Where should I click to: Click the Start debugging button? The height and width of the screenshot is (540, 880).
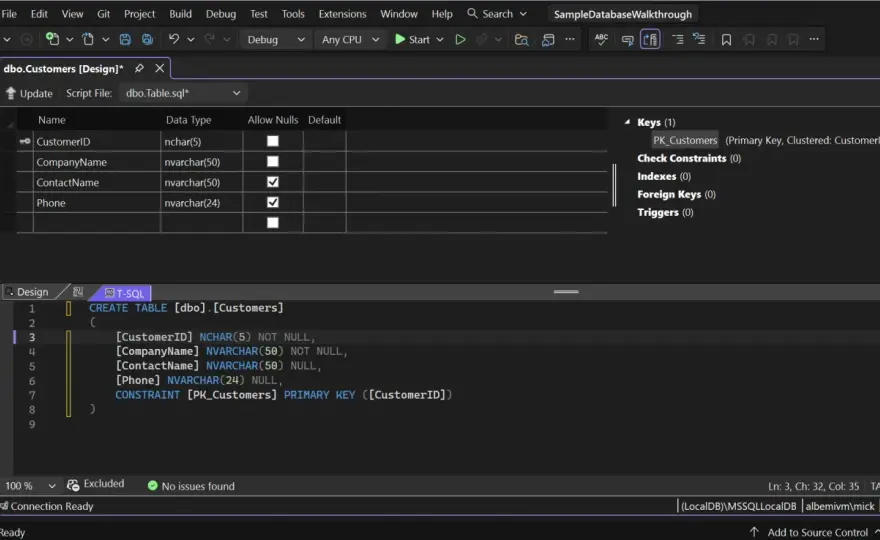[x=413, y=39]
